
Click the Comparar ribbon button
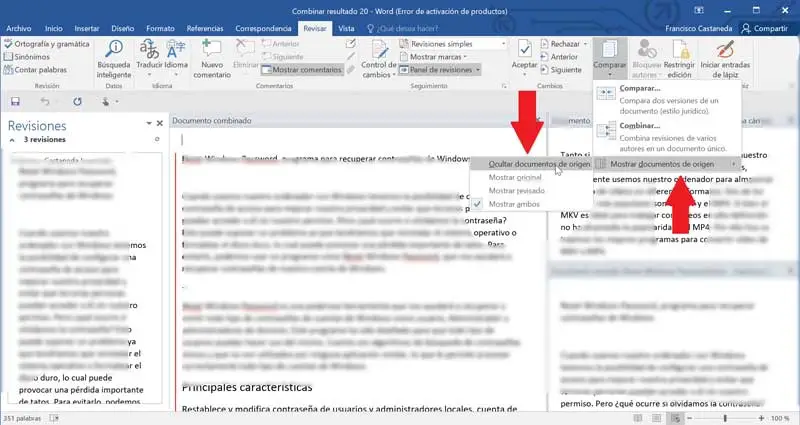click(x=609, y=58)
